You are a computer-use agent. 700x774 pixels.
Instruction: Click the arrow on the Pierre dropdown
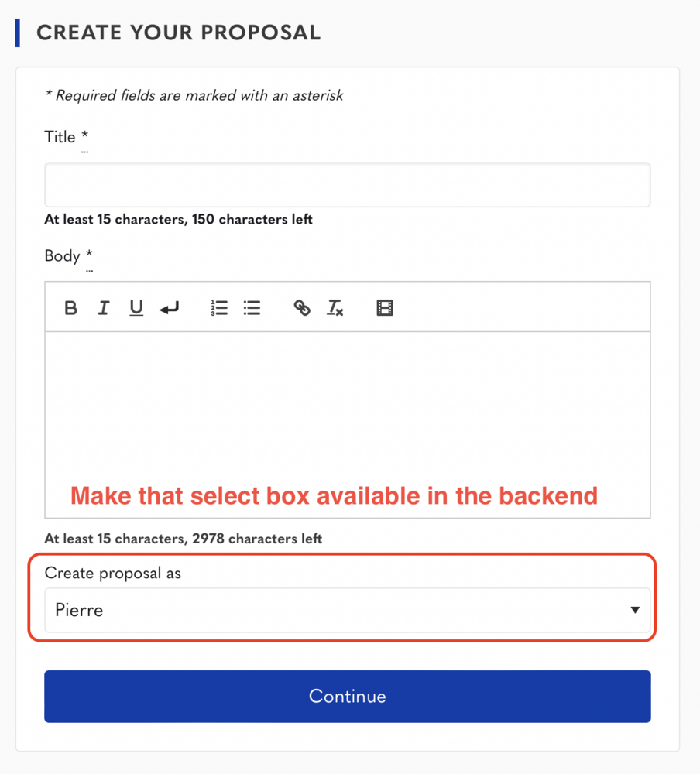point(635,610)
